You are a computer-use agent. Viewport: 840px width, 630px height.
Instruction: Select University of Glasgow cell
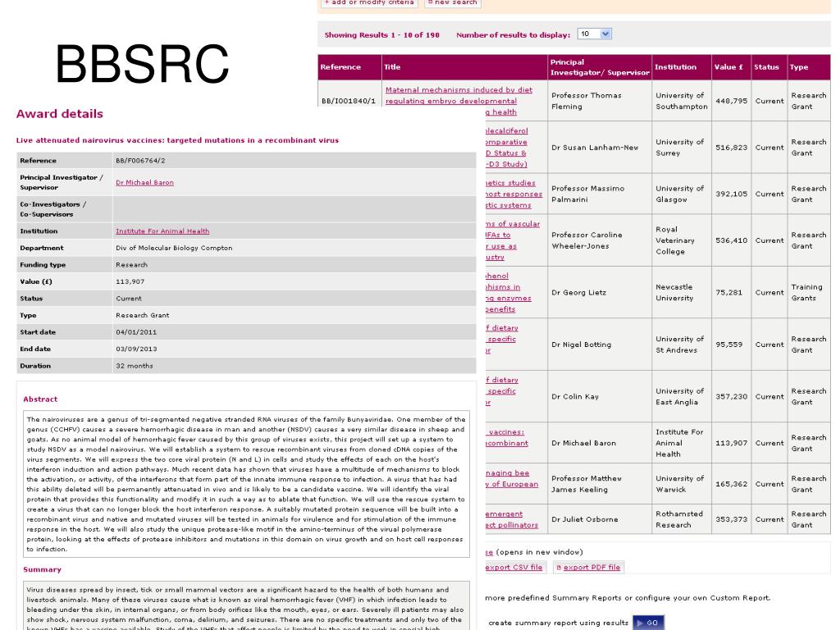682,194
